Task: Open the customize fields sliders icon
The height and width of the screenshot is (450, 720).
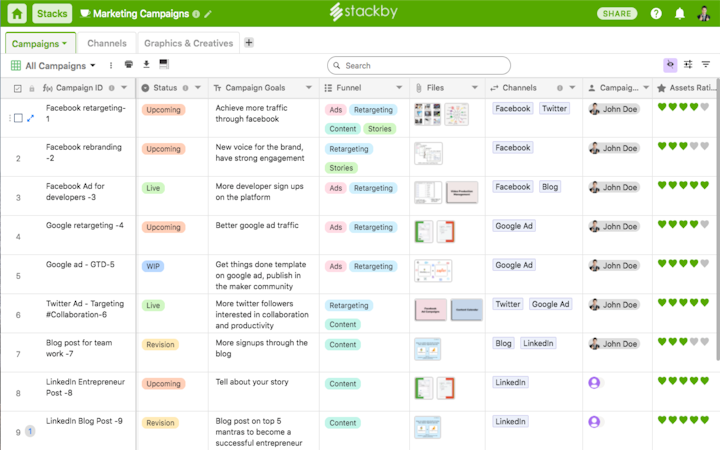Action: coord(688,65)
